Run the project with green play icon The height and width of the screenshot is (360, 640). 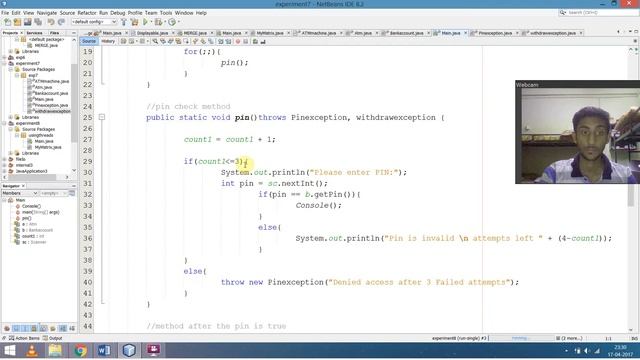145,22
